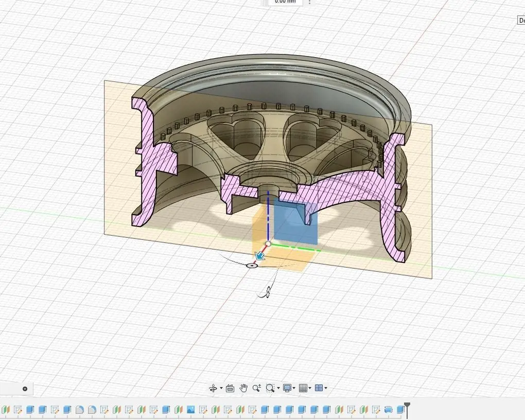
Task: Select the first sketch feature in timeline
Action: 17,409
